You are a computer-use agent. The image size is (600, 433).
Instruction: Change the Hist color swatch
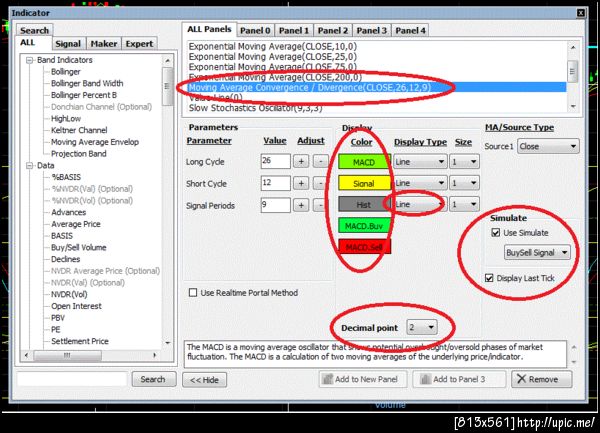[x=363, y=205]
